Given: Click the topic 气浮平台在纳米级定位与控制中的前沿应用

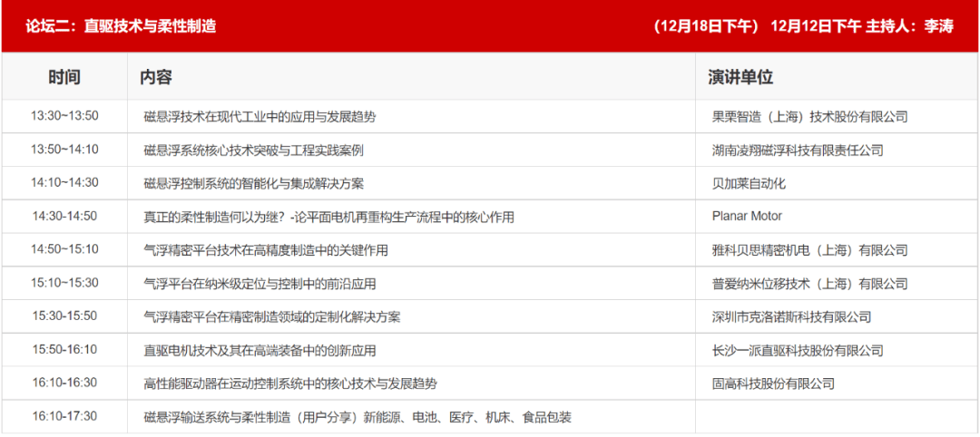Looking at the screenshot, I should pyautogui.click(x=260, y=284).
